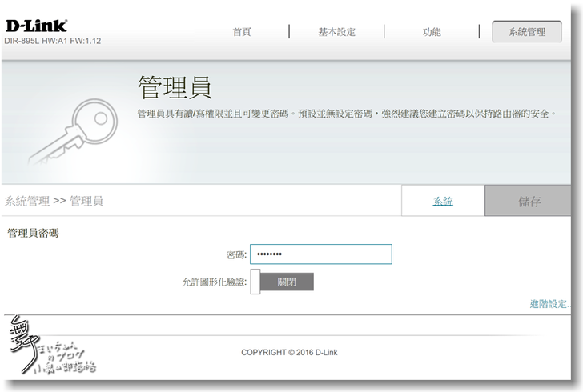The height and width of the screenshot is (392, 583).
Task: Click the administrator description paragraph
Action: pyautogui.click(x=346, y=114)
